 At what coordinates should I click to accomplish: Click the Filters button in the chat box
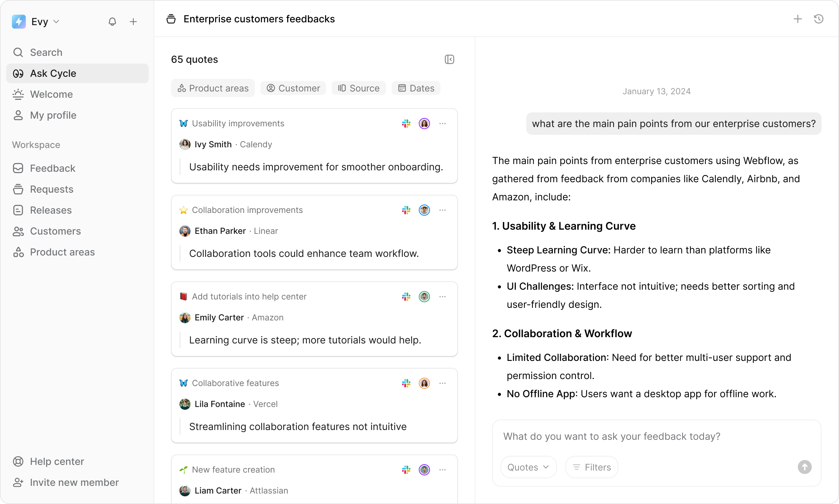591,467
